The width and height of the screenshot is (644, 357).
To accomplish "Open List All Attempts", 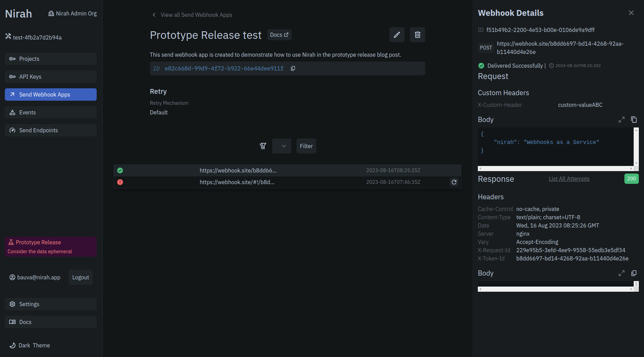I will 569,179.
